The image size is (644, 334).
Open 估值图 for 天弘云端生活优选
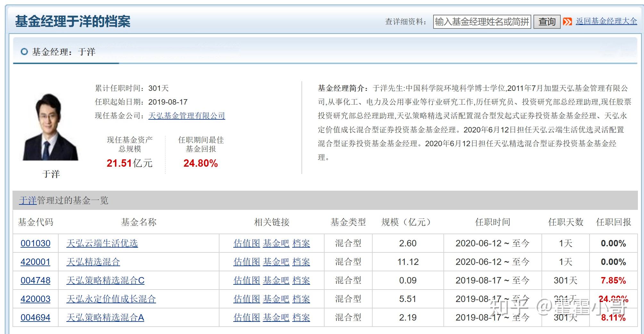[x=247, y=243]
